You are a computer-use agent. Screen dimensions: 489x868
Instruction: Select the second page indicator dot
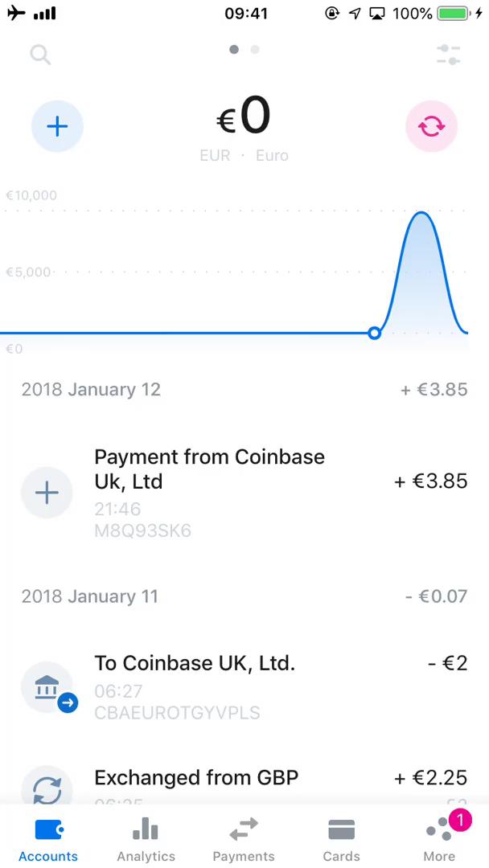coord(255,49)
